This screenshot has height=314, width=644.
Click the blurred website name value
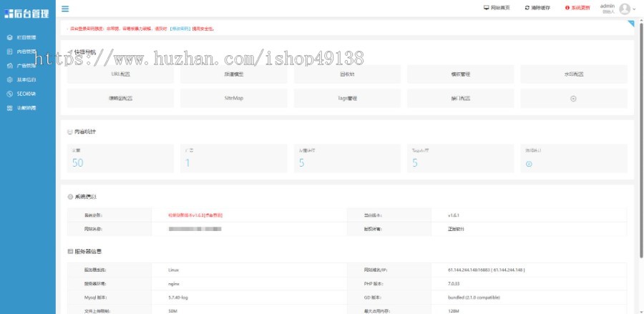point(195,229)
